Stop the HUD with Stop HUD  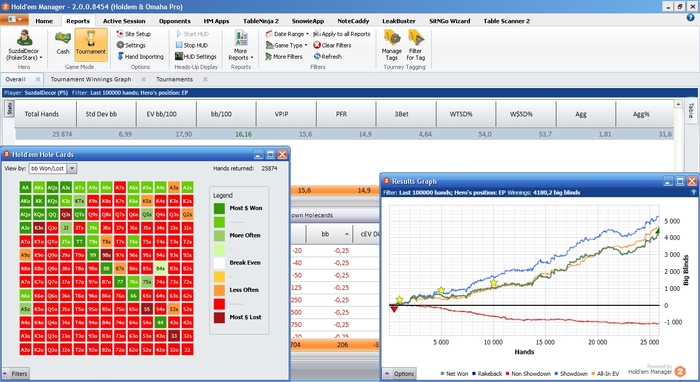tap(192, 45)
